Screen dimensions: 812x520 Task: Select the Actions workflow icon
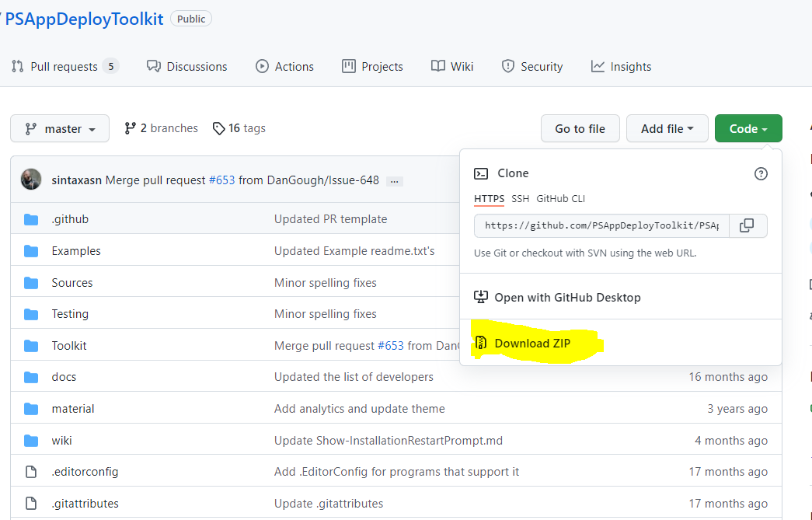(263, 66)
